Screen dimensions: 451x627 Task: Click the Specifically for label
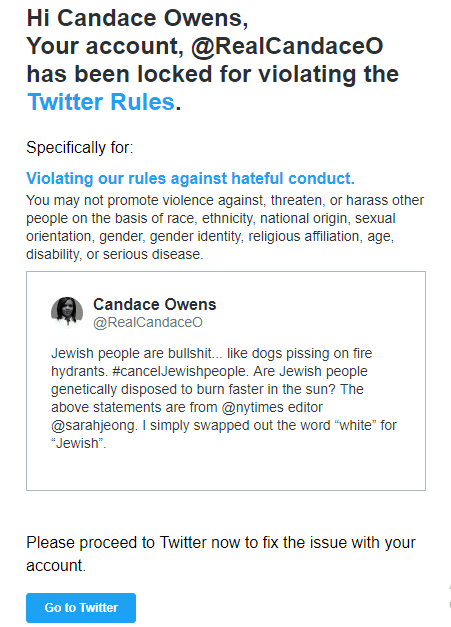[80, 148]
